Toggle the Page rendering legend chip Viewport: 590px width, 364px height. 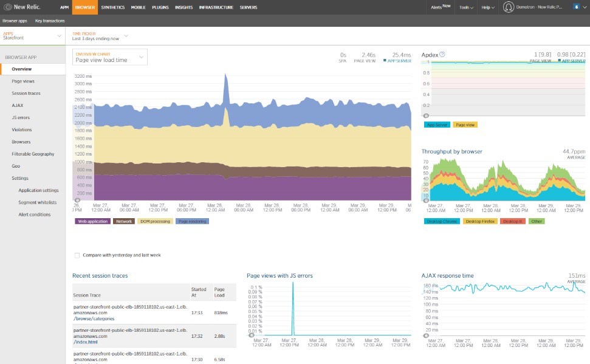[x=192, y=221]
